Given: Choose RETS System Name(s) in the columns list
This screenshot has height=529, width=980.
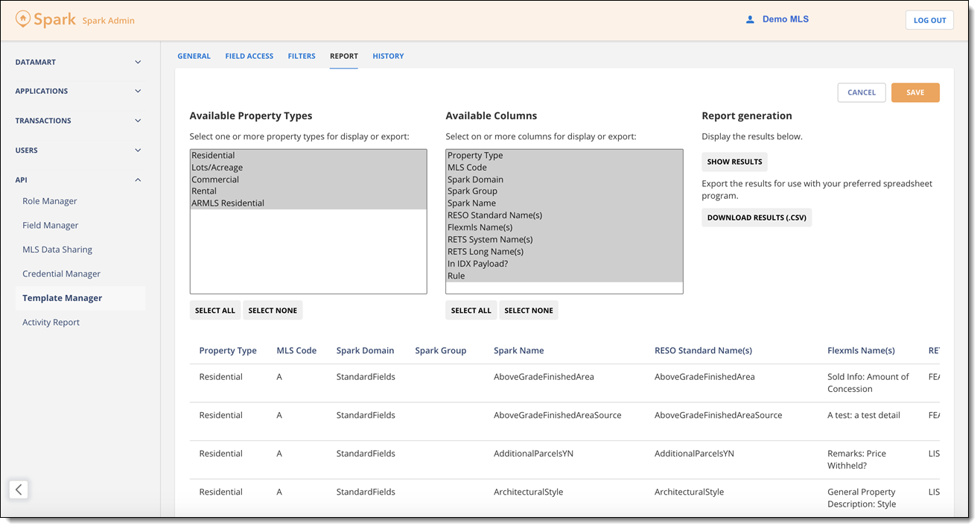Looking at the screenshot, I should click(564, 240).
